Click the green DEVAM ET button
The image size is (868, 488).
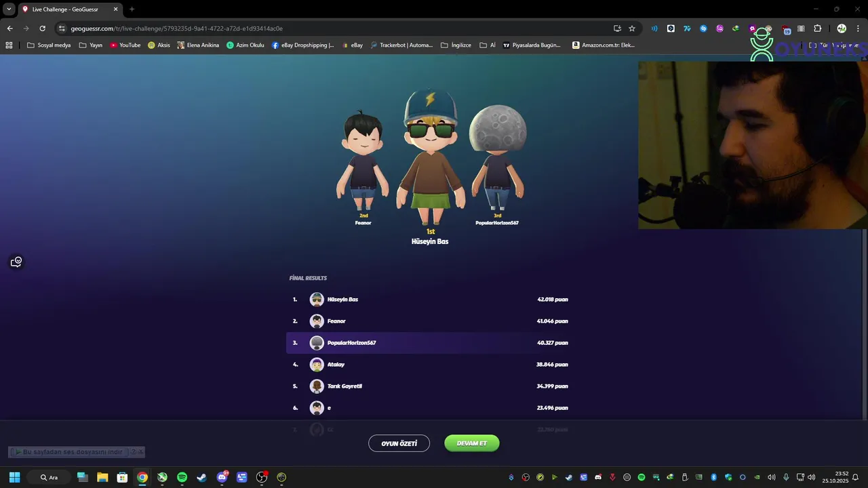[471, 443]
